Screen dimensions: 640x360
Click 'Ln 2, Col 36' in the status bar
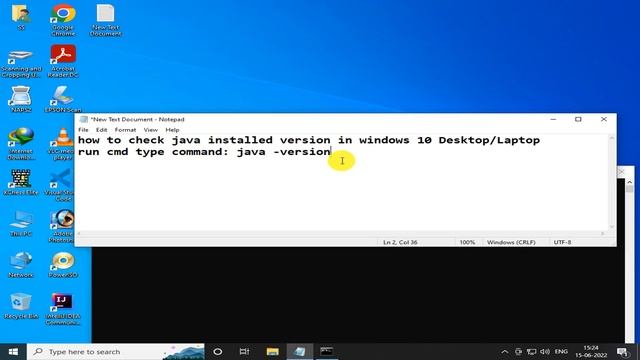point(400,242)
